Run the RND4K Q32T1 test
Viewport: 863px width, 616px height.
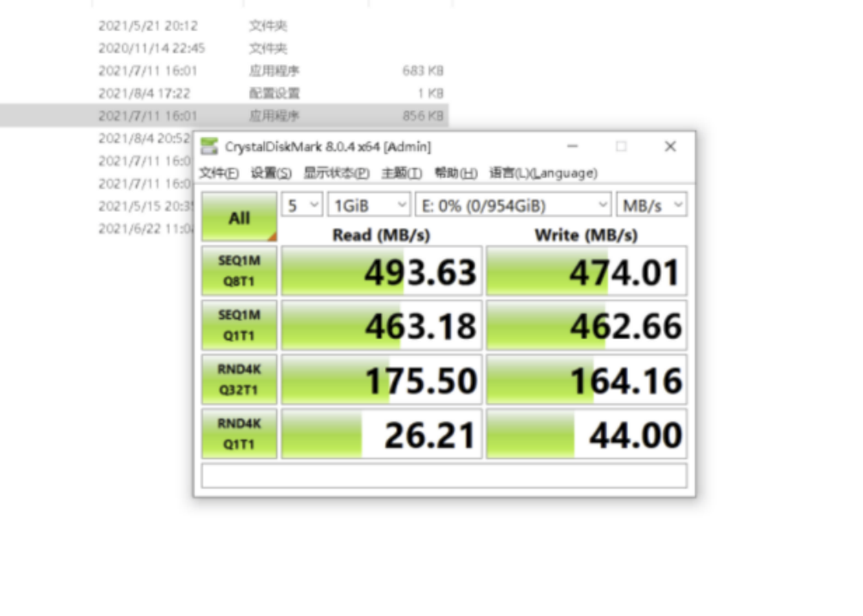pyautogui.click(x=240, y=380)
